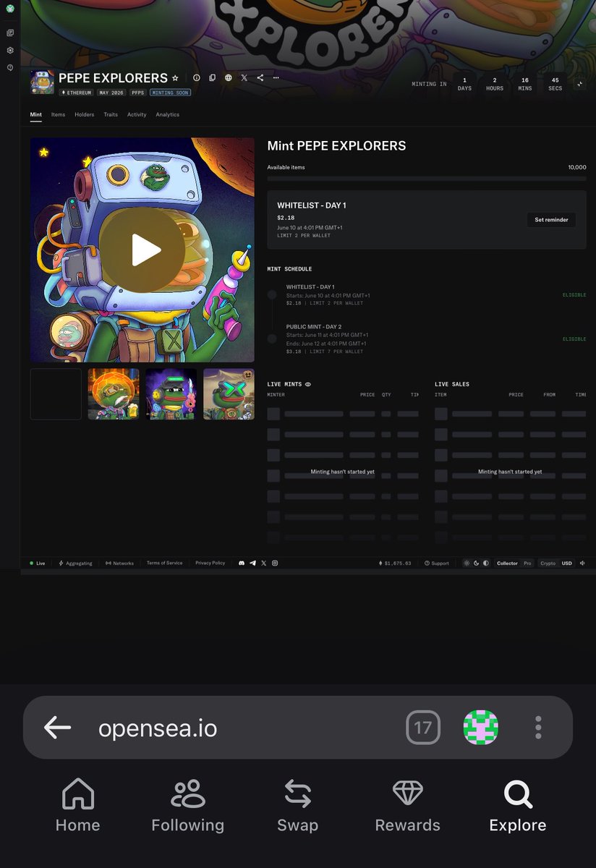
Task: Open Discord link in footer
Action: point(242,563)
